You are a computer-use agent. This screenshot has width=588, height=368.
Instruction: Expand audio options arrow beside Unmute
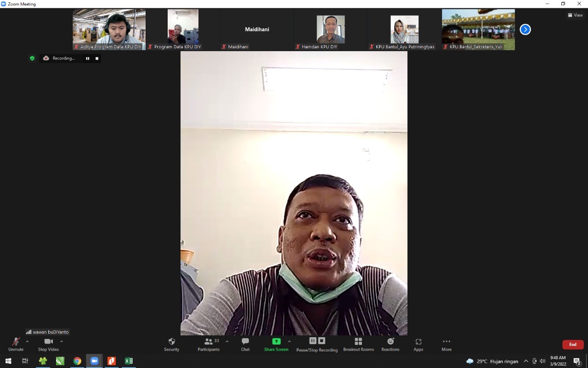27,341
